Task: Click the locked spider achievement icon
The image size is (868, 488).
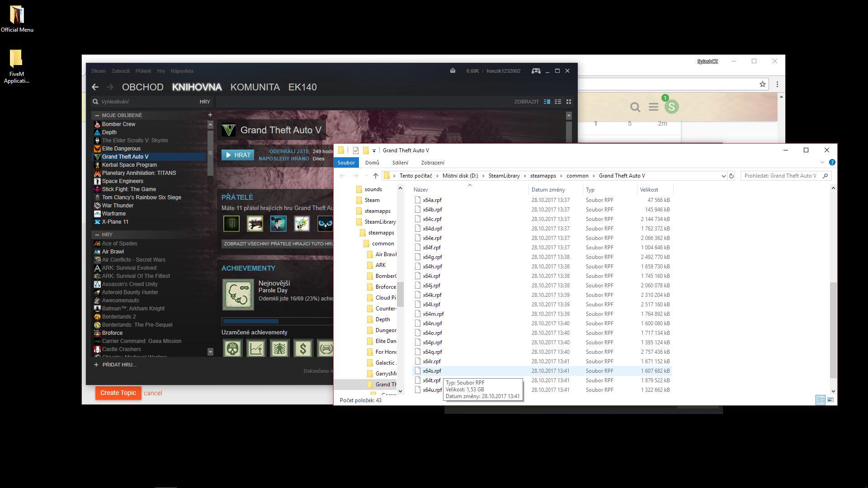Action: (280, 348)
